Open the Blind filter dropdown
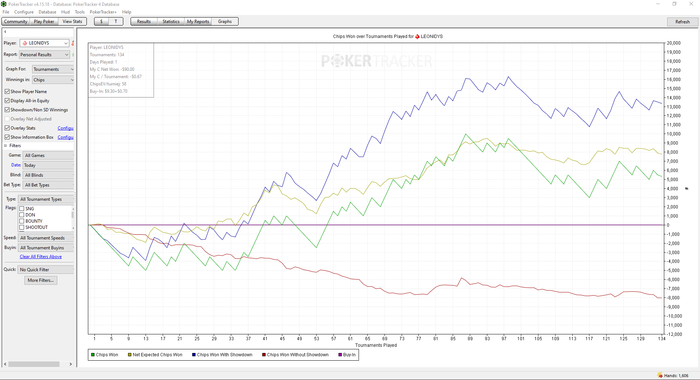Viewport: 700px width, 380px height. tap(48, 175)
